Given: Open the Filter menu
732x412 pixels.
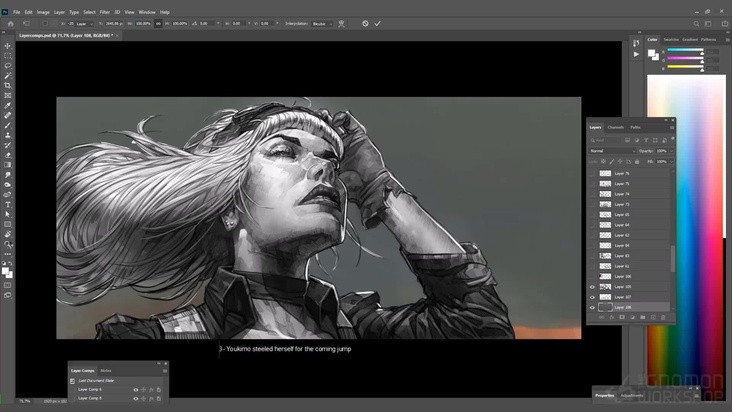Looking at the screenshot, I should click(x=104, y=12).
